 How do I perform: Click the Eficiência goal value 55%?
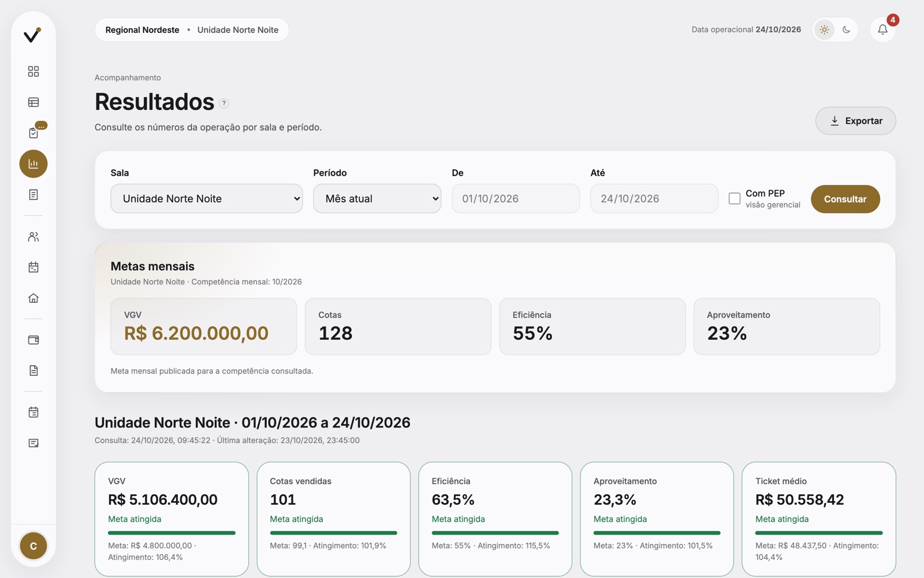tap(532, 334)
